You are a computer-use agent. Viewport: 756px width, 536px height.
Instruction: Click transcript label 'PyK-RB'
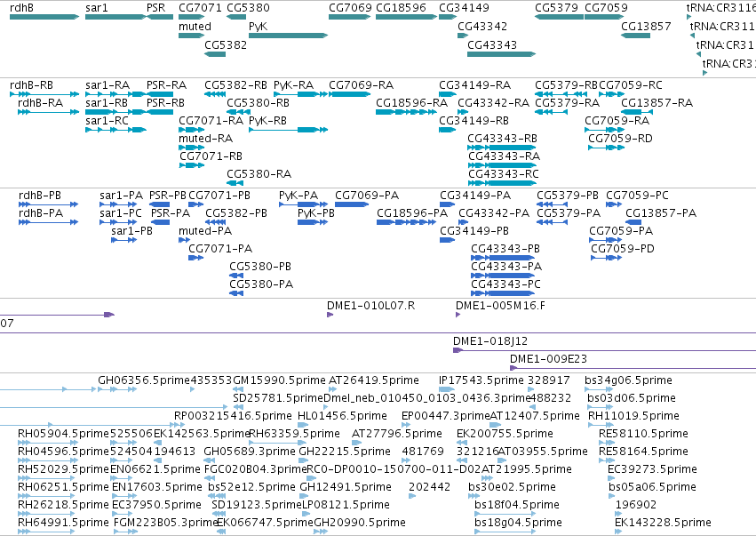pyautogui.click(x=267, y=121)
